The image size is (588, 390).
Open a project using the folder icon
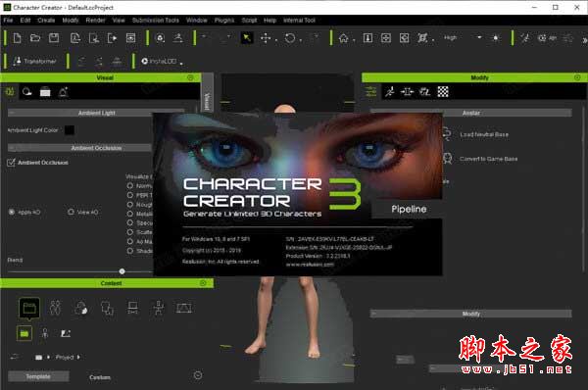click(x=35, y=38)
